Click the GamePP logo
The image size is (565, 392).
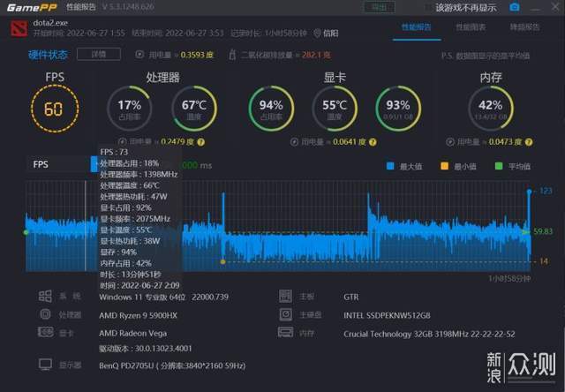point(32,8)
